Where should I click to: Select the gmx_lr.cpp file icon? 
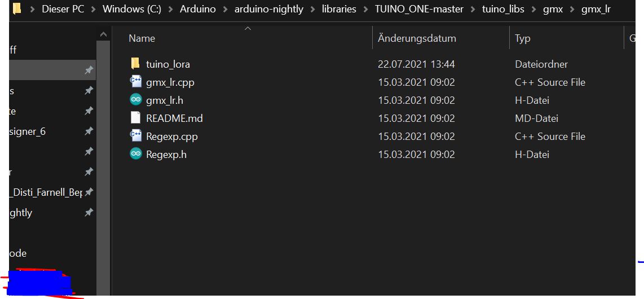point(135,82)
